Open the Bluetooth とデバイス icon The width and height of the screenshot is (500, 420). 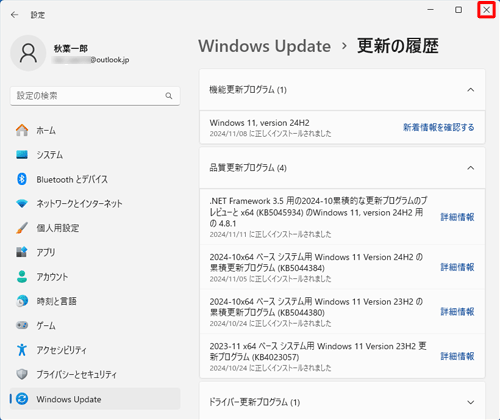pyautogui.click(x=22, y=179)
